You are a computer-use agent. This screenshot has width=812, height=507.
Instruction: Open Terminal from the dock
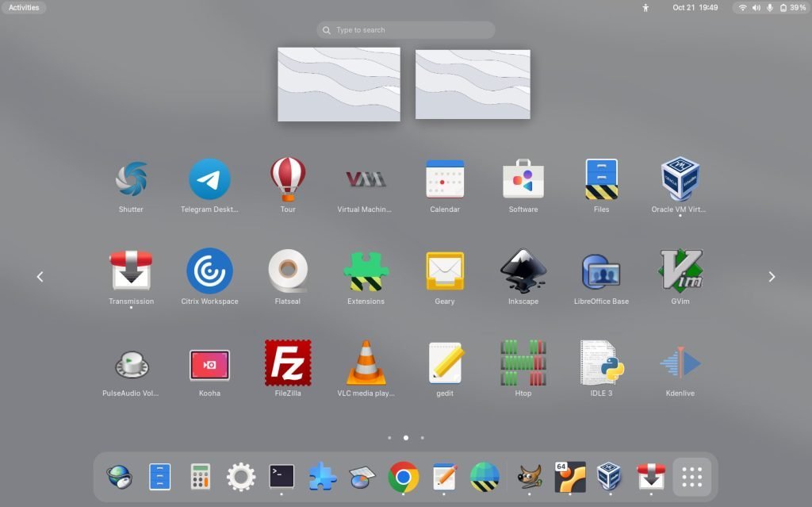click(x=282, y=476)
